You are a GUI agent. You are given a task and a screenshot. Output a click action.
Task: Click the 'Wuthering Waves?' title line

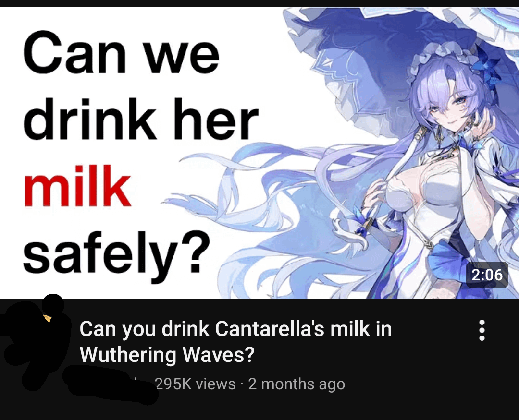[167, 355]
